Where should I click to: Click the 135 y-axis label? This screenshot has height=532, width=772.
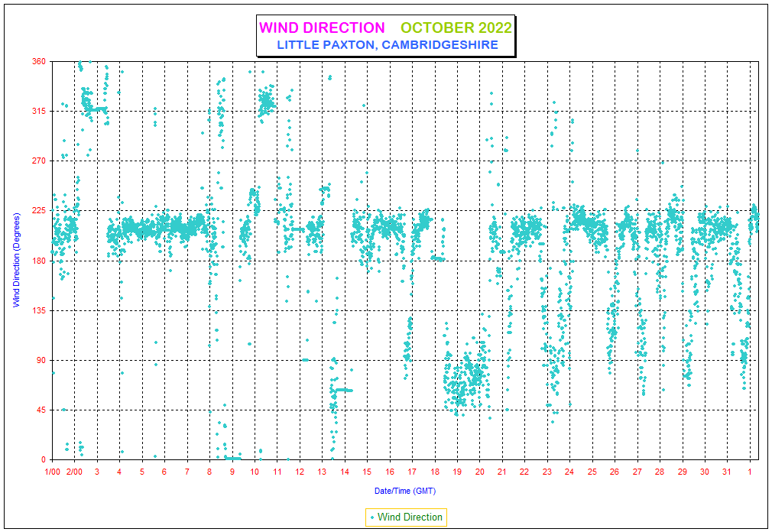tap(39, 310)
